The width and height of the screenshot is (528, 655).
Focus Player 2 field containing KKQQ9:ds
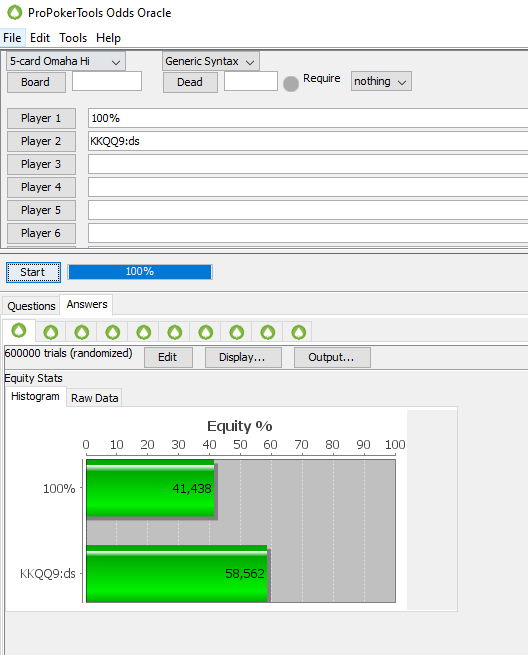click(x=308, y=141)
